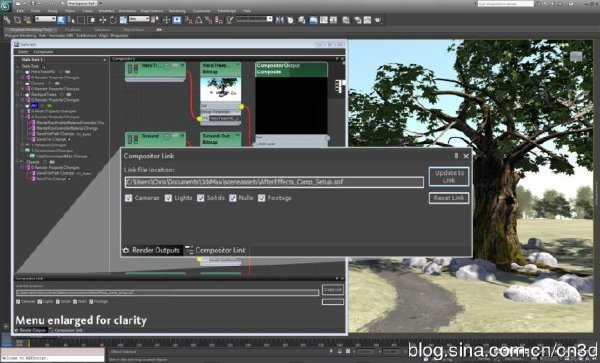
Task: Click the Update to Link button
Action: point(449,177)
